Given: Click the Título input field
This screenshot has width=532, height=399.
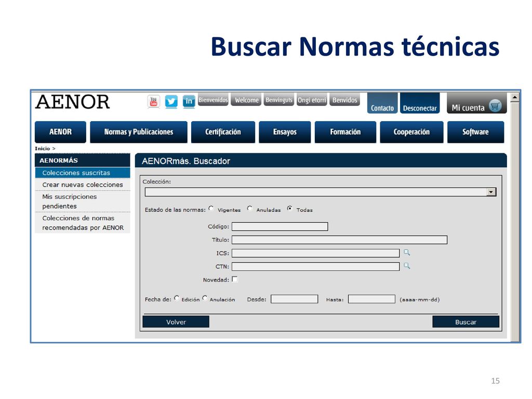Looking at the screenshot, I should tap(340, 240).
